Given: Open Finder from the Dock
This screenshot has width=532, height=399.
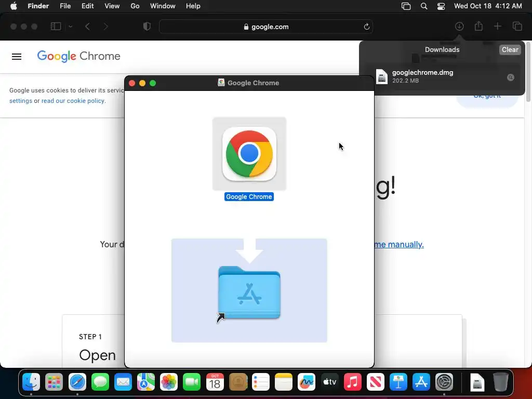Looking at the screenshot, I should pyautogui.click(x=31, y=382).
